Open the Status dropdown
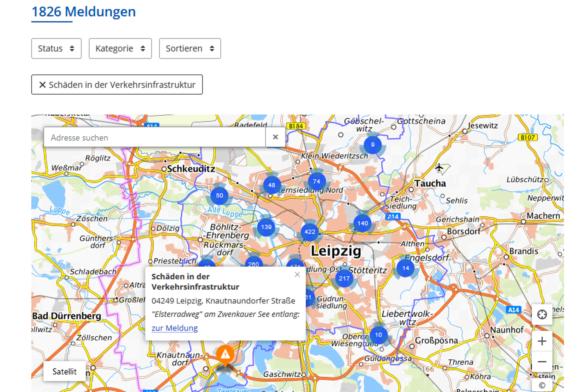This screenshot has height=392, width=588. [56, 48]
